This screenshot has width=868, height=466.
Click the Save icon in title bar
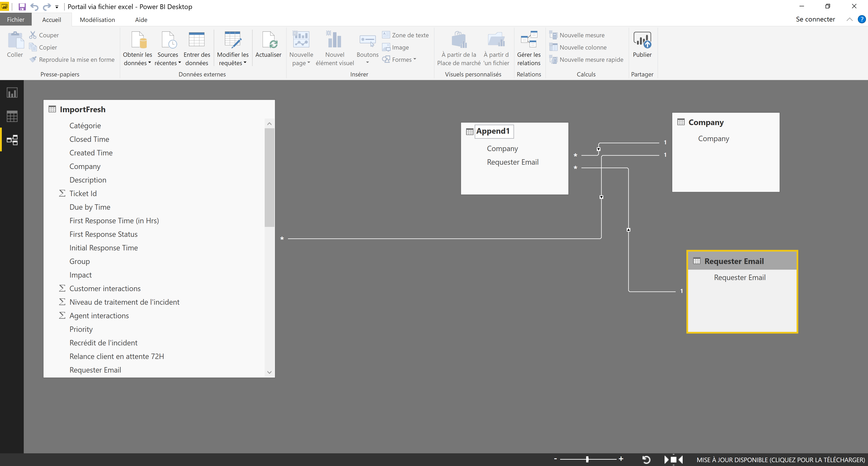[x=22, y=6]
